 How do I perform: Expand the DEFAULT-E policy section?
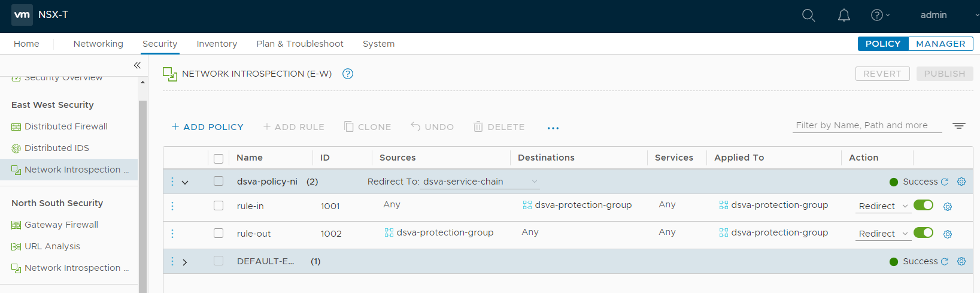[185, 262]
